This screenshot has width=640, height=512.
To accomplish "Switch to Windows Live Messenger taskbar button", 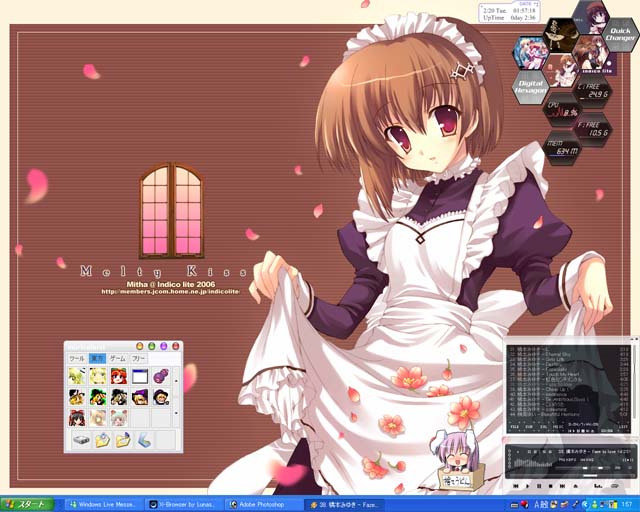I will (103, 505).
